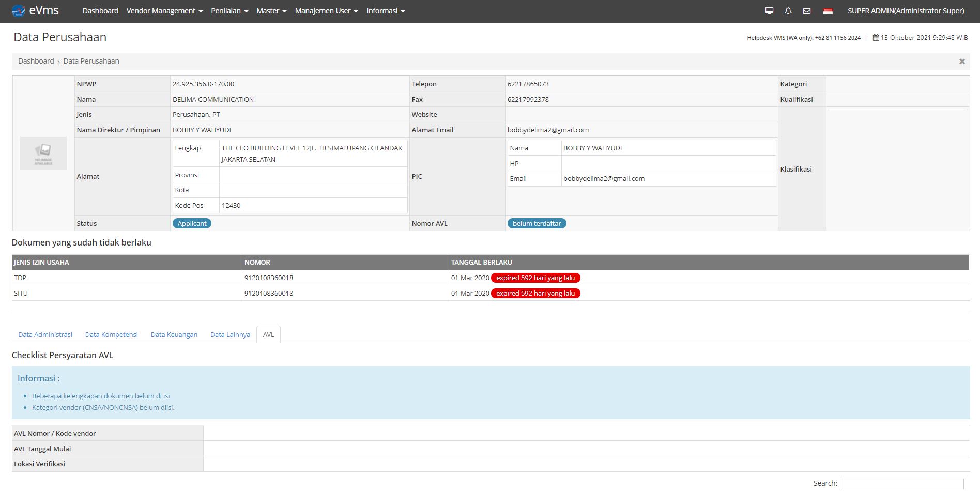Close the Data Perusahaan panel with the X
980x491 pixels.
(962, 61)
